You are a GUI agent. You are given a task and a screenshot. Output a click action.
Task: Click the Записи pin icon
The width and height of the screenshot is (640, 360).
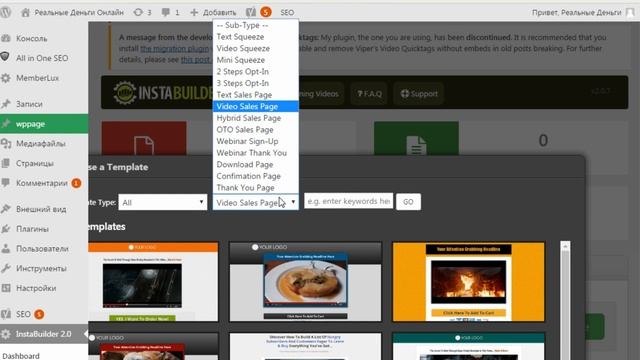pyautogui.click(x=6, y=104)
